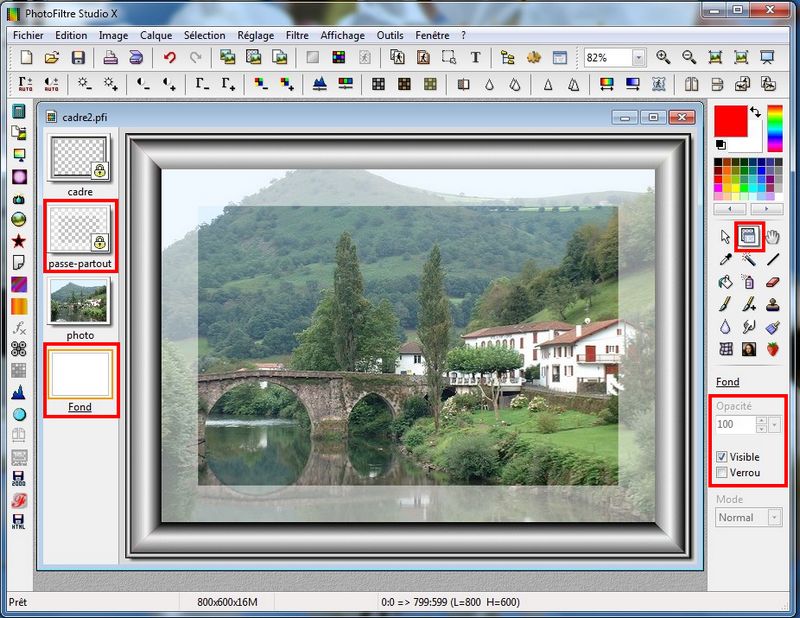Open the Fenêtre menu

click(432, 35)
